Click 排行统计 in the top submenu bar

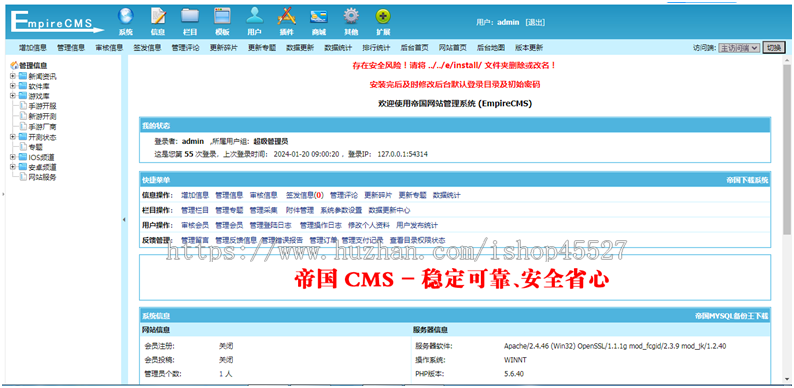click(x=376, y=48)
